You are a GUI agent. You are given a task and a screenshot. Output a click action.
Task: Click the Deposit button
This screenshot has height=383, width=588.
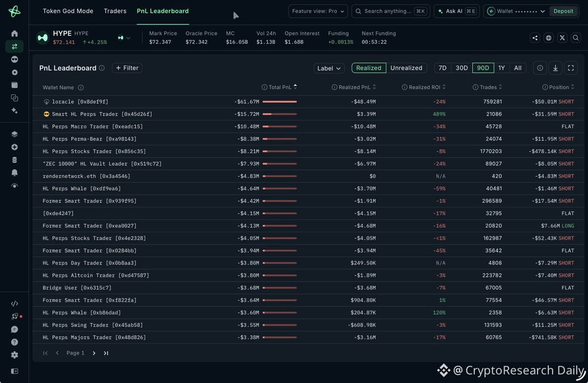point(563,11)
